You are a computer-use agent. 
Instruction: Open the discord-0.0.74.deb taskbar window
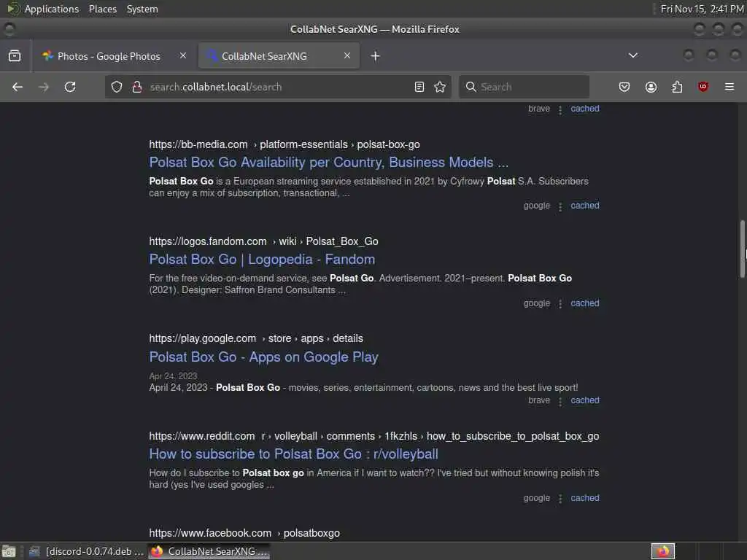tap(86, 551)
